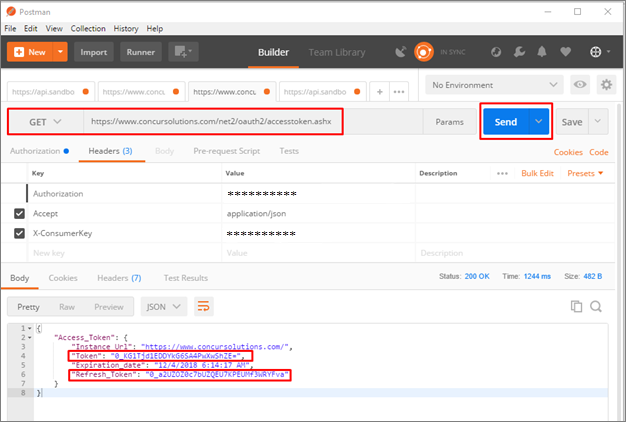Copy response body to clipboard icon

pos(576,306)
